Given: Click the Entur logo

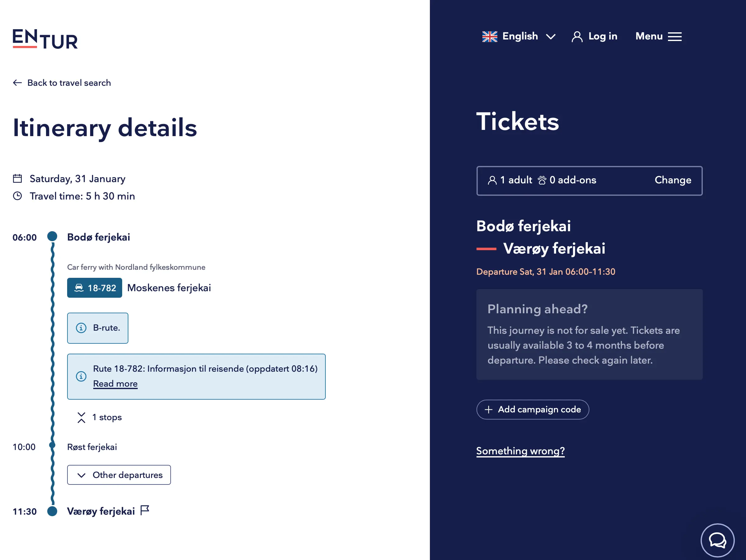Looking at the screenshot, I should [45, 39].
